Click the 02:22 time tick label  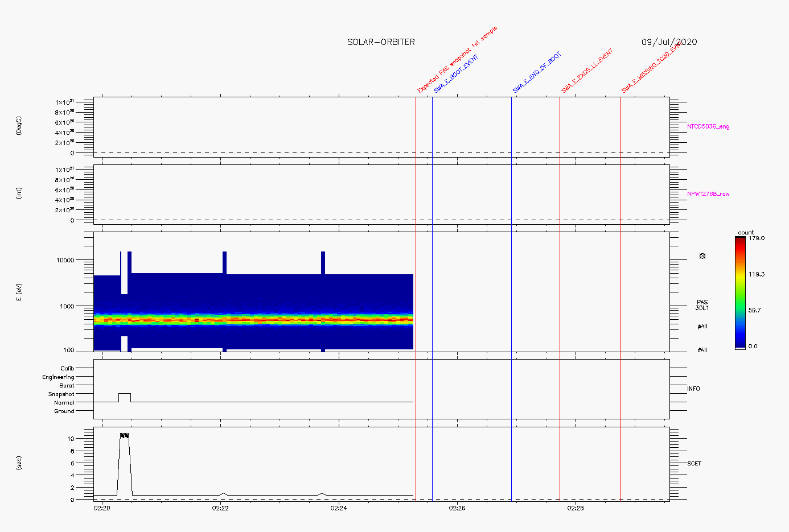[220, 508]
